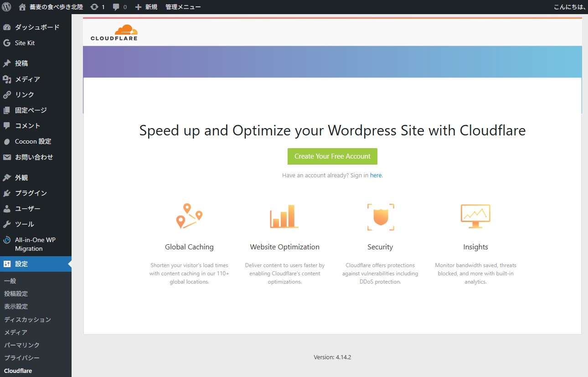588x377 pixels.
Task: Open the comments bubble icon in admin bar
Action: (116, 7)
